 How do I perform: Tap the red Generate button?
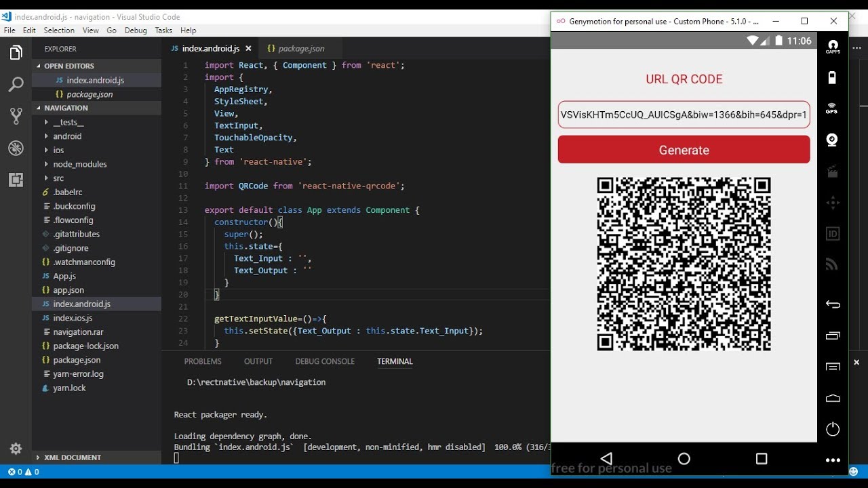pos(684,150)
